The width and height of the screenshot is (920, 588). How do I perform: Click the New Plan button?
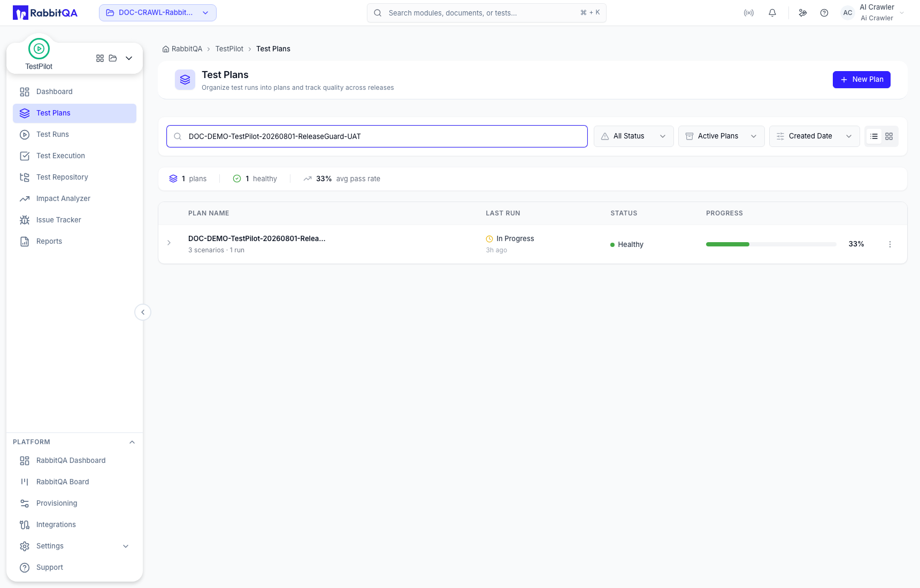pos(861,80)
